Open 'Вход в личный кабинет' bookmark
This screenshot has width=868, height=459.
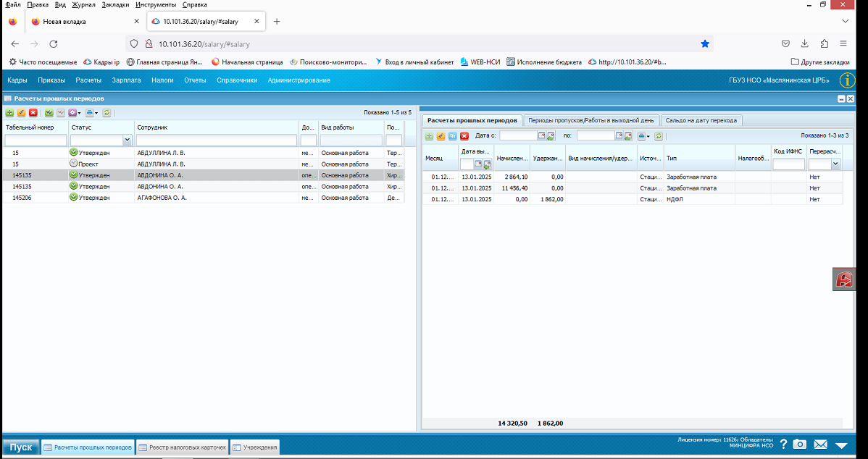(x=414, y=62)
